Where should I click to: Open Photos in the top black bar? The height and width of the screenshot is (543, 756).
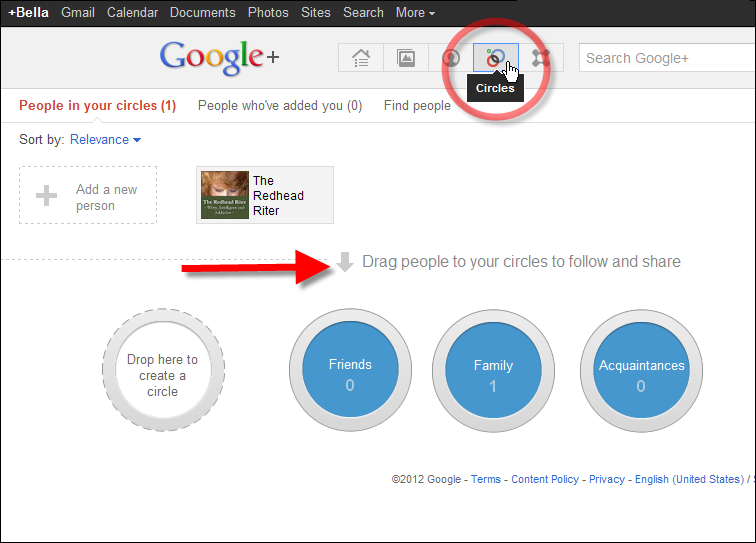[x=268, y=13]
